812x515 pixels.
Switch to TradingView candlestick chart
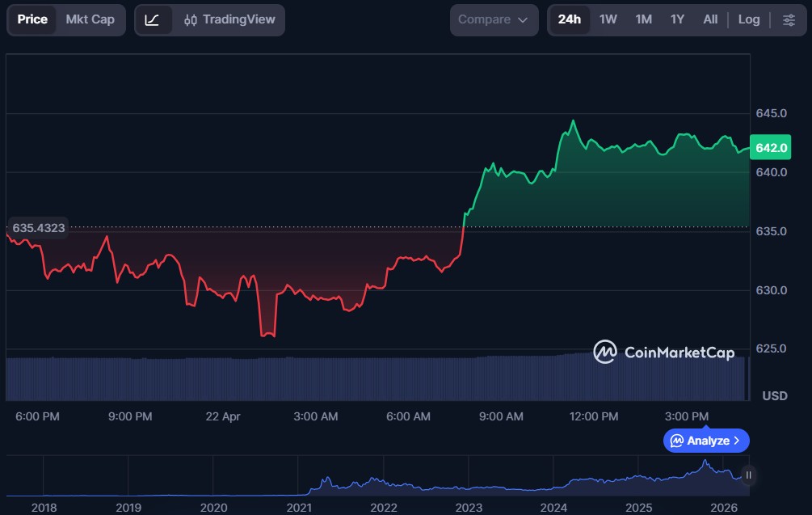click(229, 19)
